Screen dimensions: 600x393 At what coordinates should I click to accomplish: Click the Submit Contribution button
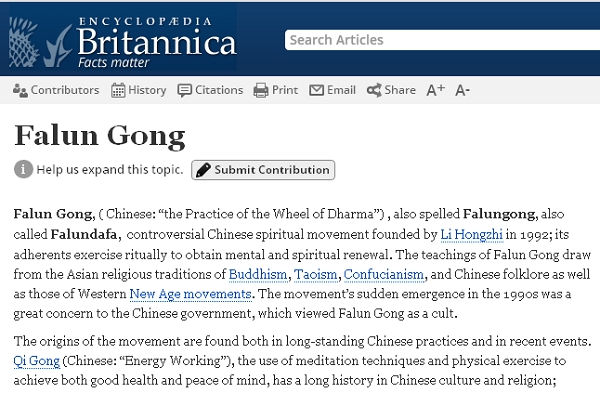(263, 170)
